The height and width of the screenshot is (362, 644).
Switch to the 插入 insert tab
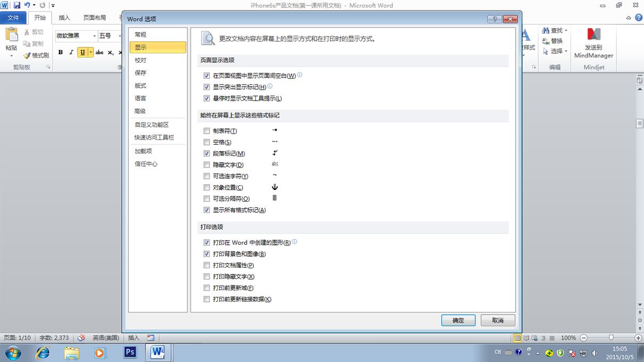(64, 18)
